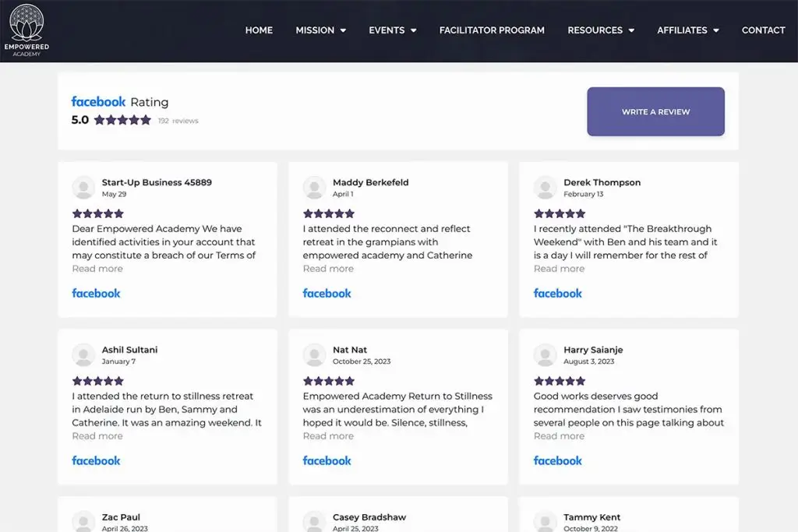Expand Read more in Ashil Sultani review
This screenshot has height=532, width=798.
(97, 436)
